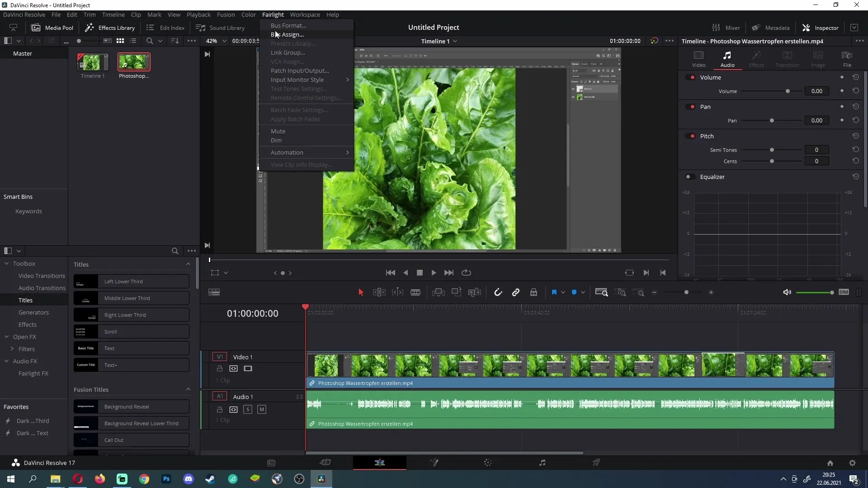The width and height of the screenshot is (868, 488).
Task: Click the Fairlight menu in the menu bar
Action: click(273, 14)
